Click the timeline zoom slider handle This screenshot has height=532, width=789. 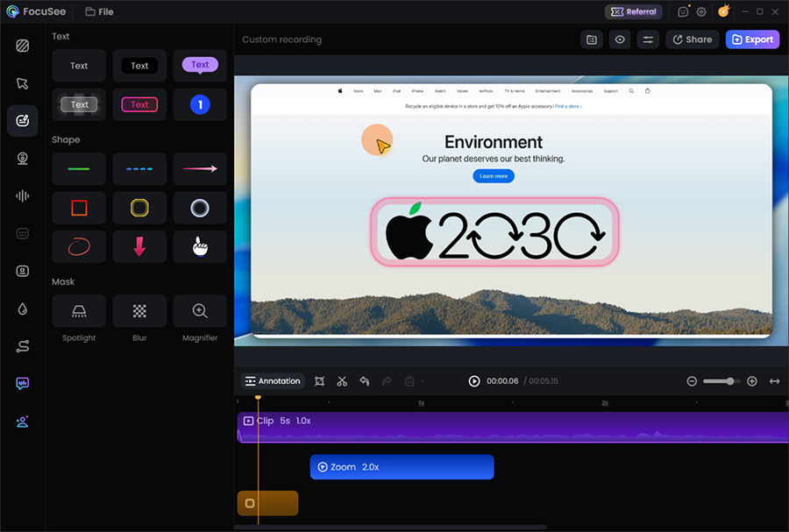click(730, 381)
